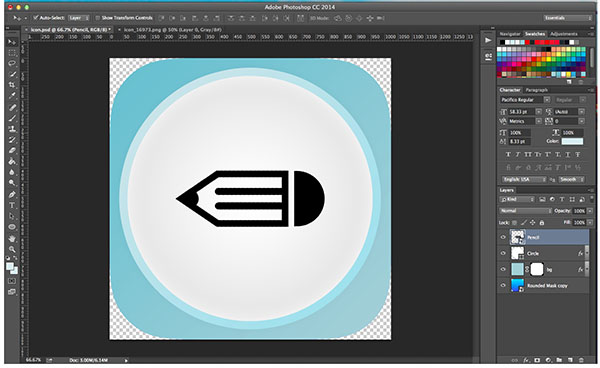
Task: Delete layer with the trash icon
Action: pos(581,360)
